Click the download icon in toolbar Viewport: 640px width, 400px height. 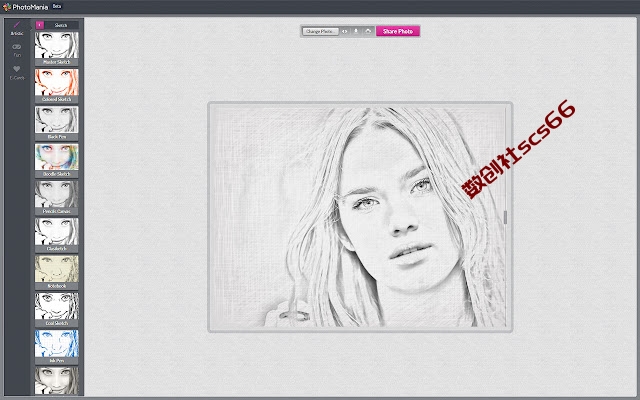[356, 31]
